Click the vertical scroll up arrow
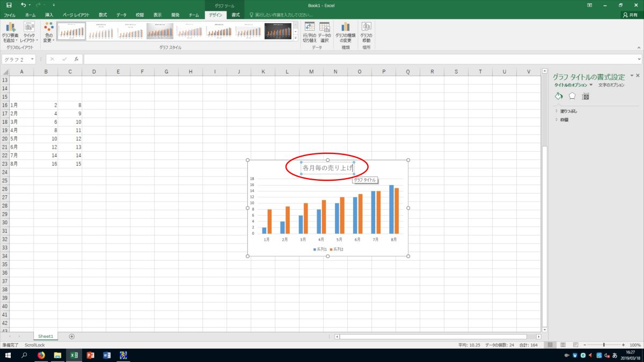 point(544,72)
